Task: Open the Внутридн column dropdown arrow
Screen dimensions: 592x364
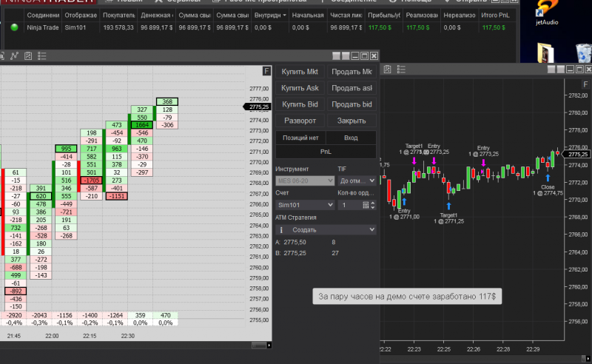Action: tap(284, 15)
